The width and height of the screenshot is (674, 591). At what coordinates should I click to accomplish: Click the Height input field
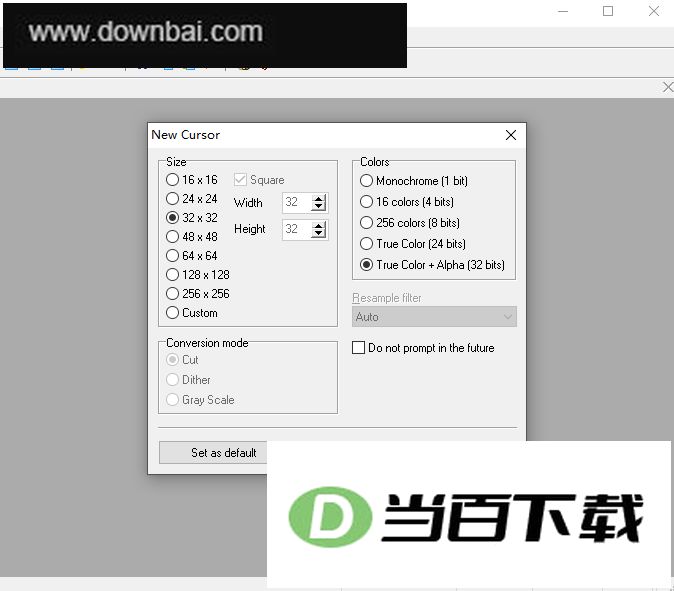[296, 229]
